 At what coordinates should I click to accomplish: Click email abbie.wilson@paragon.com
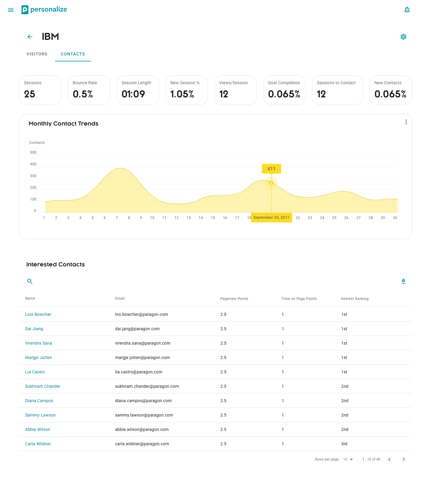[x=142, y=429]
